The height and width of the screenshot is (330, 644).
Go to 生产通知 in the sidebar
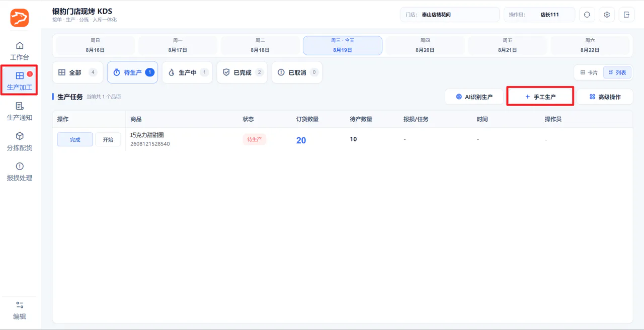click(x=20, y=111)
